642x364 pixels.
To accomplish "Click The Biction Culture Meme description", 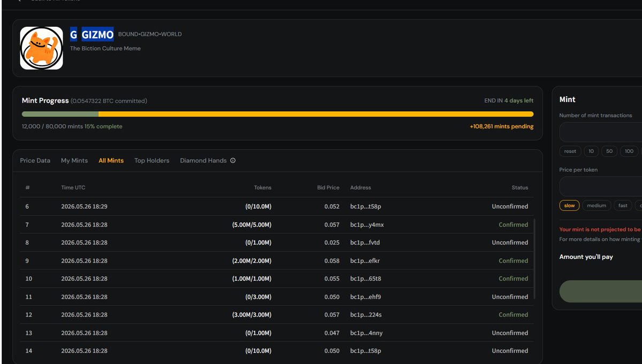I will (x=105, y=49).
